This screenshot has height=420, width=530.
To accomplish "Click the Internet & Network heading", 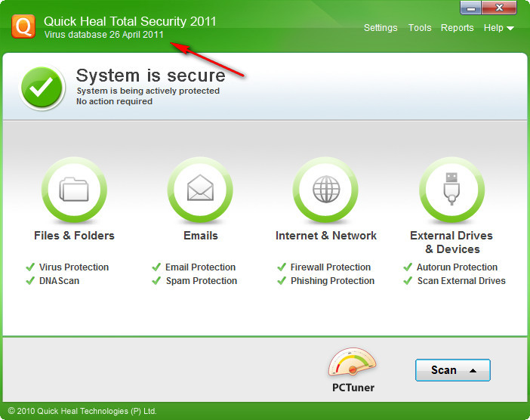I will 326,236.
